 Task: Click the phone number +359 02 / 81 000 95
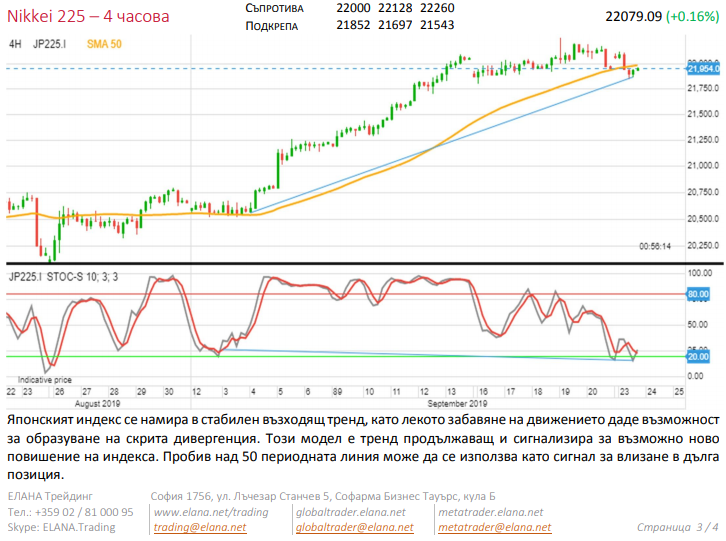(84, 512)
